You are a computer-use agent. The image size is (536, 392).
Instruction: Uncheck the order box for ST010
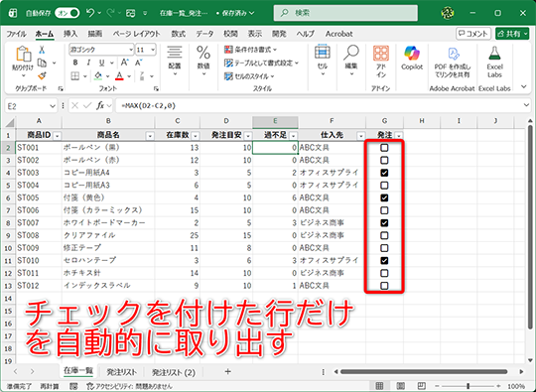(x=384, y=260)
